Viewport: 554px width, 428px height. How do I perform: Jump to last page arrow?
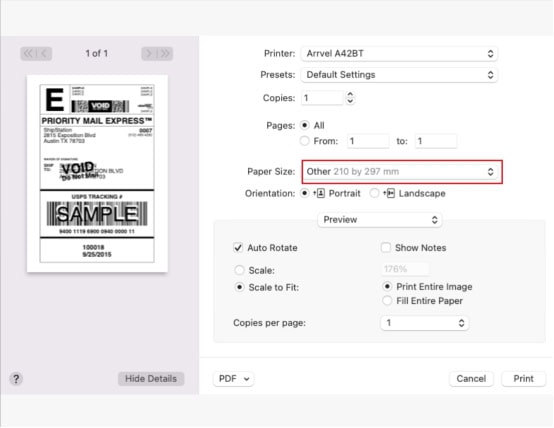click(165, 54)
